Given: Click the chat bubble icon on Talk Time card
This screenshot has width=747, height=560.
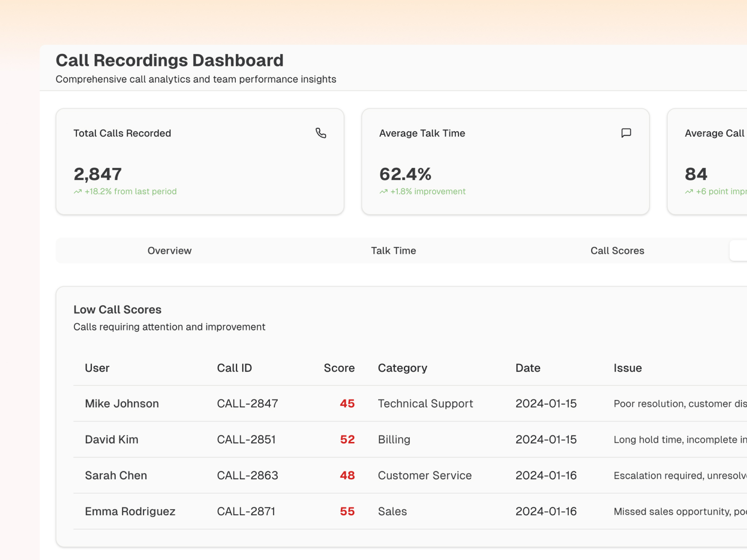Looking at the screenshot, I should [626, 133].
